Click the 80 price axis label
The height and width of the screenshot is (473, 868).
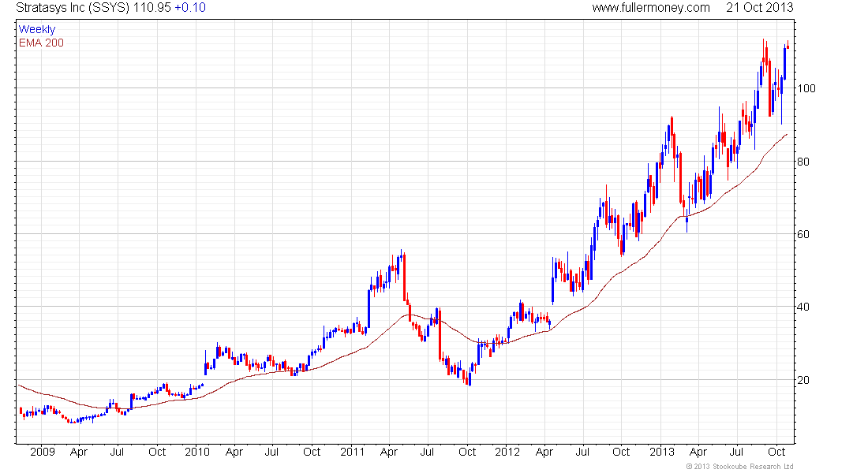pyautogui.click(x=803, y=162)
